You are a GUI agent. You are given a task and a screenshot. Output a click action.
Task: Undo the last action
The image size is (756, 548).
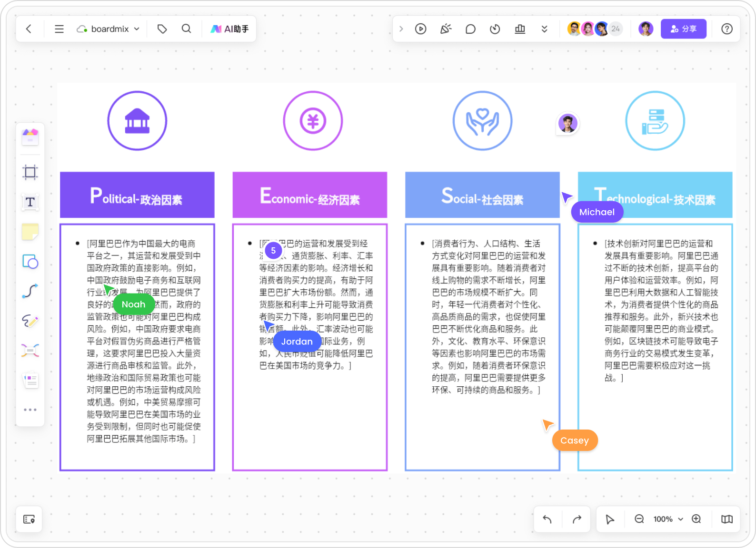point(547,519)
